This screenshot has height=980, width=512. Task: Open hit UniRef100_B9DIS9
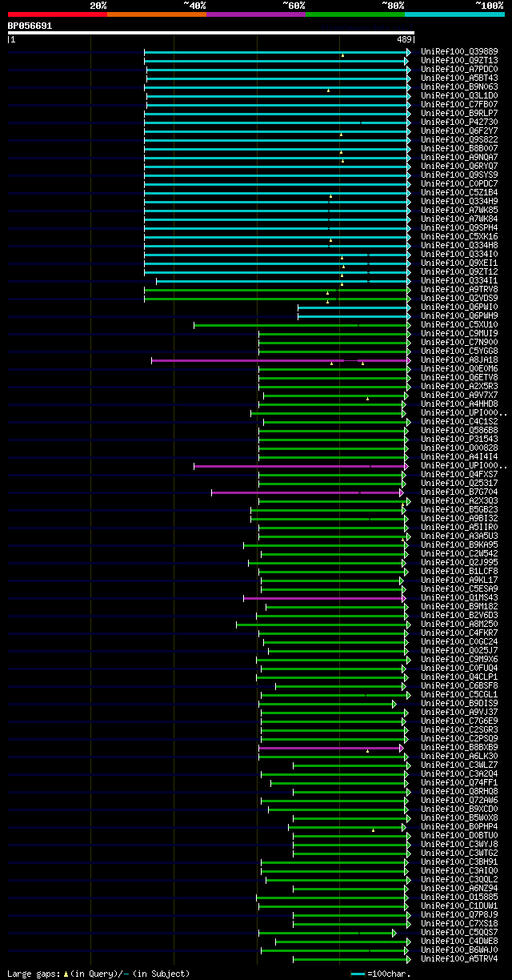pyautogui.click(x=459, y=703)
